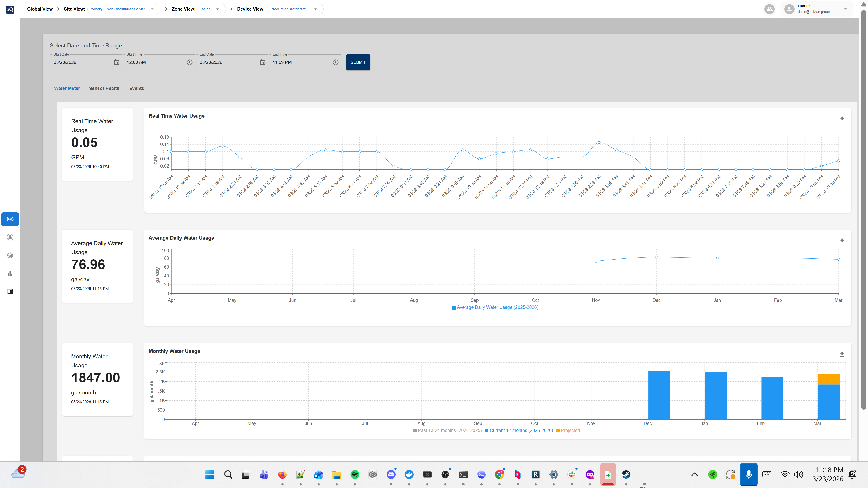
Task: Toggle Projected legend series
Action: [568, 430]
